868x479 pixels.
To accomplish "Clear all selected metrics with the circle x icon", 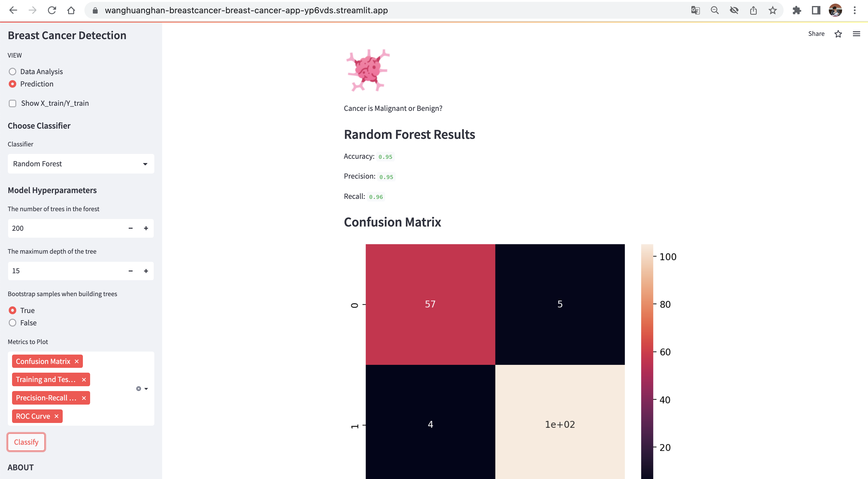I will click(x=139, y=389).
